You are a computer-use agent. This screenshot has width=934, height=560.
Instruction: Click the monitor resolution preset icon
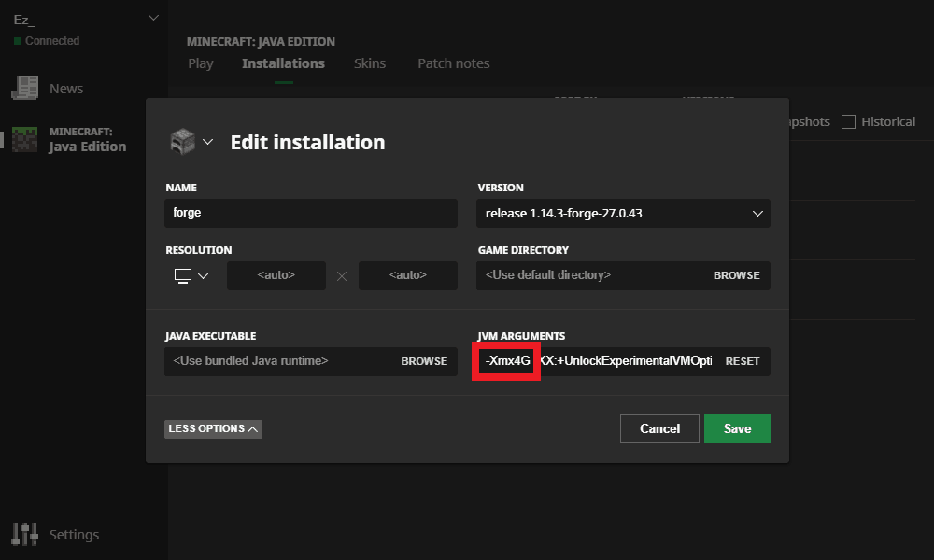(183, 275)
